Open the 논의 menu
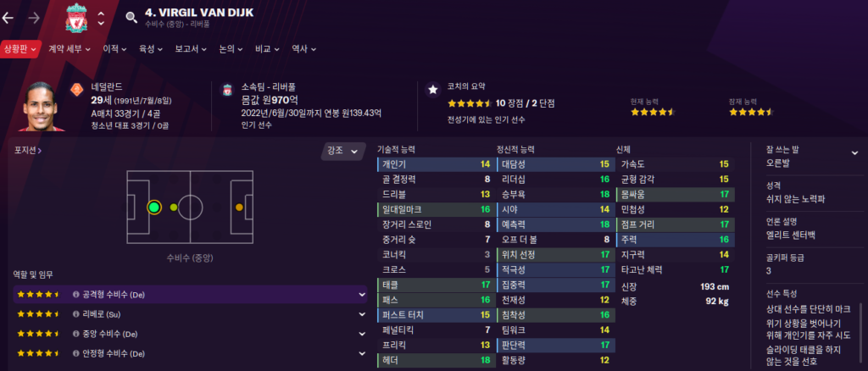 click(231, 49)
